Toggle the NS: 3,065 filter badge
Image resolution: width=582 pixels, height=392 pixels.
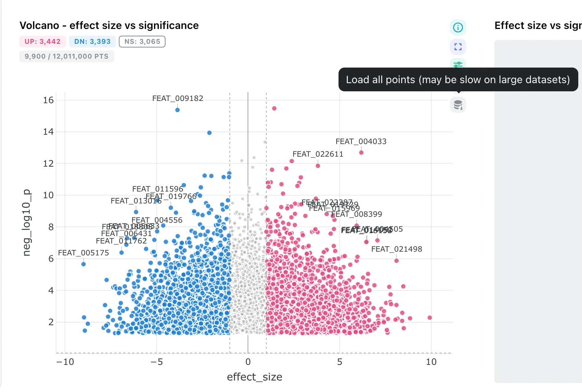(x=142, y=42)
